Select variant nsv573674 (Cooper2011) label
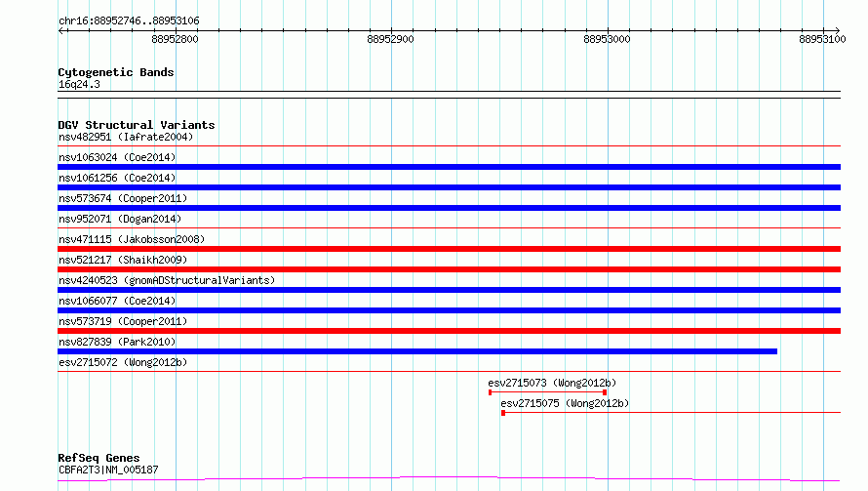868x491 pixels. tap(123, 198)
